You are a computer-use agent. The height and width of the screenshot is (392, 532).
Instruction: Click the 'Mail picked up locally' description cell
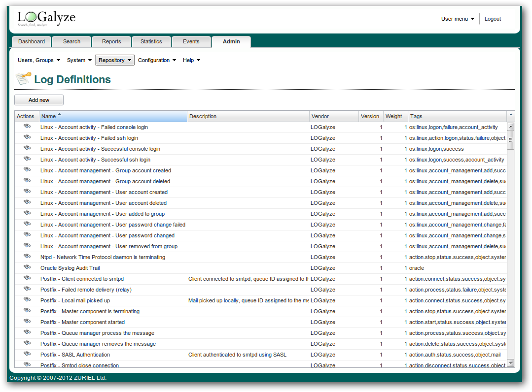pos(248,300)
